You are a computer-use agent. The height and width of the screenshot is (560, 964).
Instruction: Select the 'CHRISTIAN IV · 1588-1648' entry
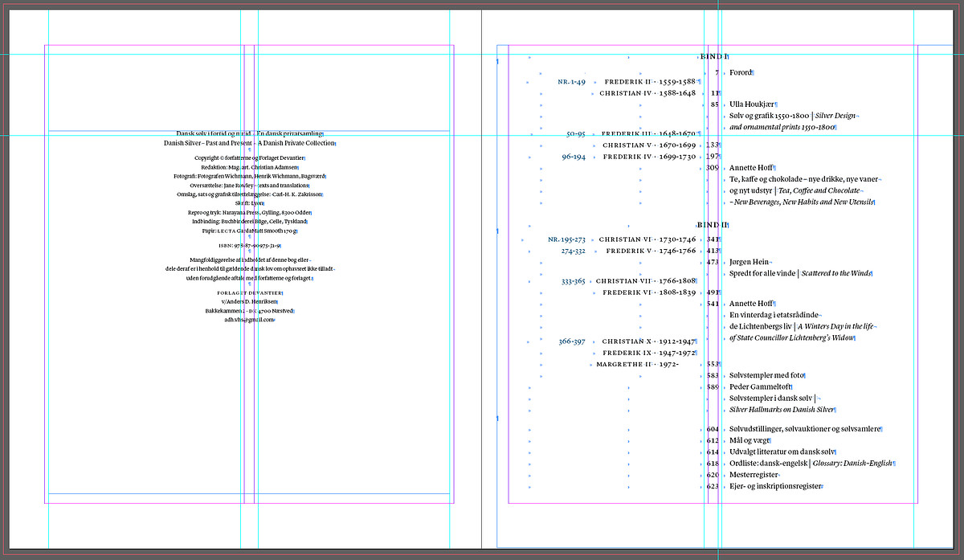click(x=647, y=93)
